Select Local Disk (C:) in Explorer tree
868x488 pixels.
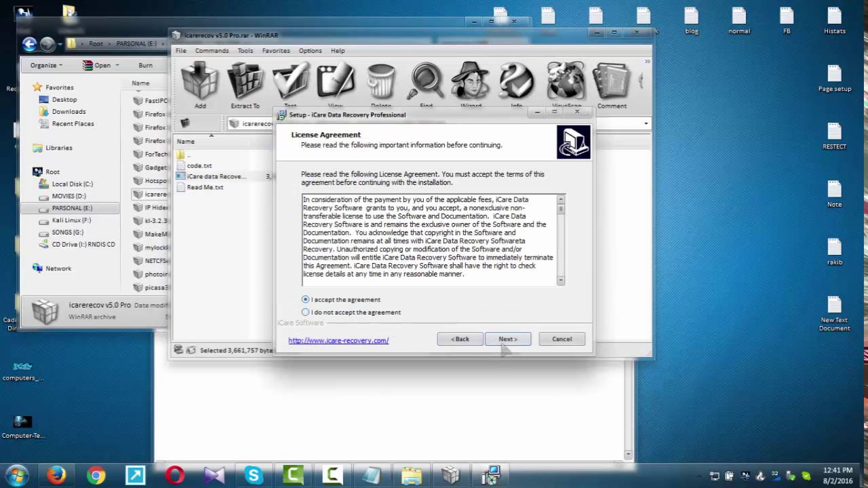coord(72,184)
